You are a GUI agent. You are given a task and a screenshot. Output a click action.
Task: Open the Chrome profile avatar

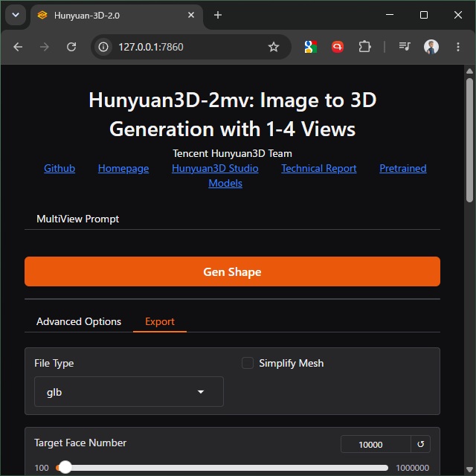[x=431, y=47]
